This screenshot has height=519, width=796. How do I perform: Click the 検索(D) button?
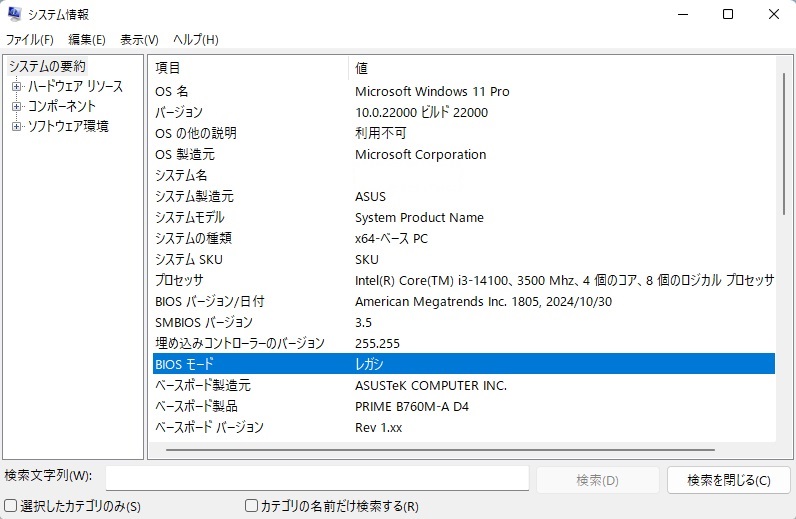(x=598, y=480)
